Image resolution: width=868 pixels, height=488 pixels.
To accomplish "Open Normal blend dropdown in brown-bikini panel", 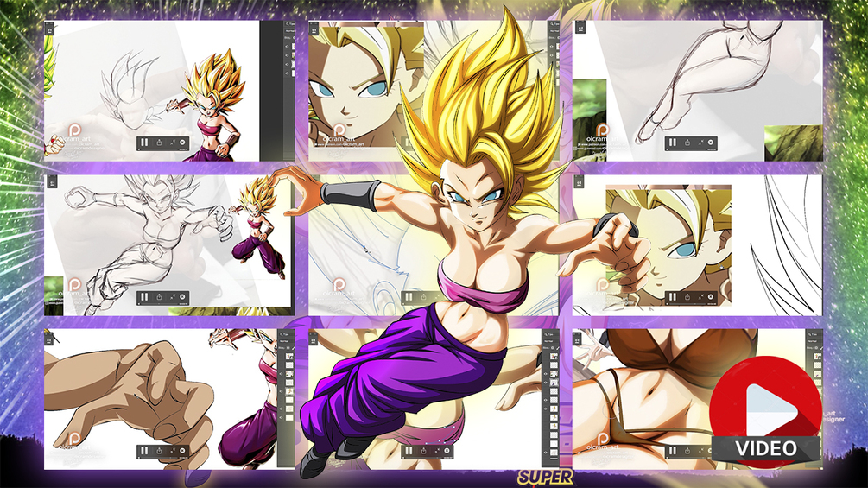I will (x=814, y=341).
